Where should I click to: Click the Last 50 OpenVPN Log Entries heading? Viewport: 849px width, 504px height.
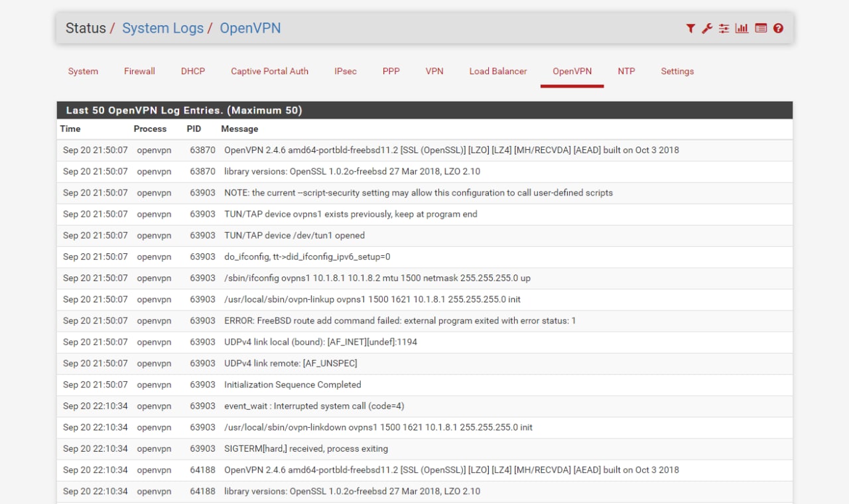(x=184, y=111)
